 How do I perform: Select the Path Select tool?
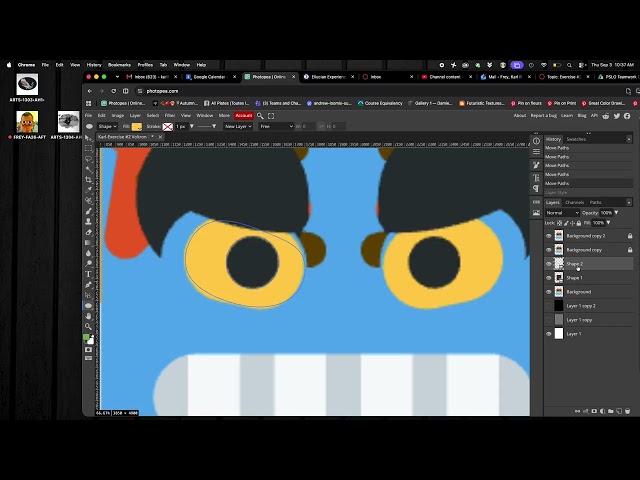[88, 295]
